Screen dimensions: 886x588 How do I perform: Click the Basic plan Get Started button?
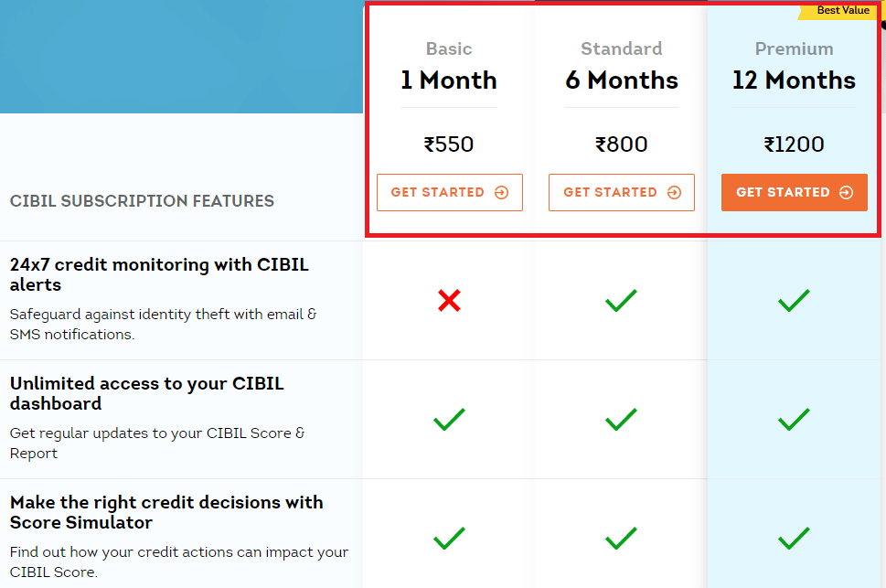450,192
